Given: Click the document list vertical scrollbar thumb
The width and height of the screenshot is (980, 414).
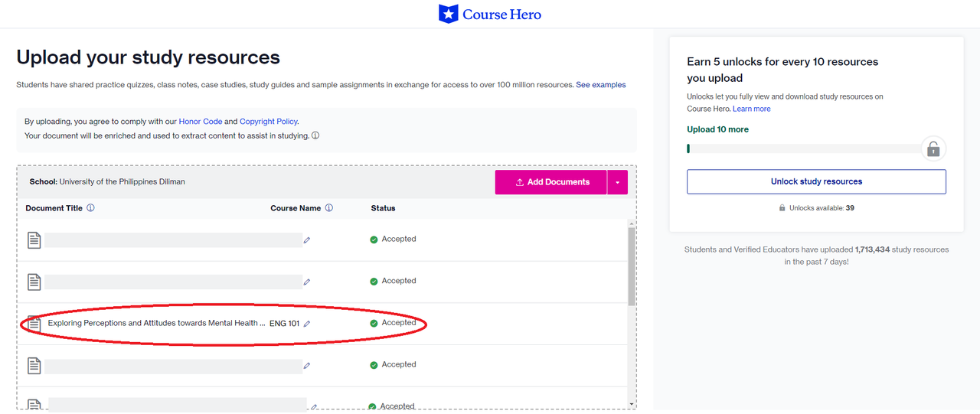Looking at the screenshot, I should click(x=631, y=266).
